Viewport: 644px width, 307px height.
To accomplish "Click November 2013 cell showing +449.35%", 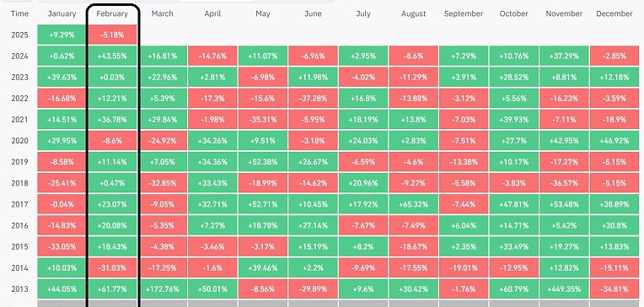I will [x=564, y=289].
